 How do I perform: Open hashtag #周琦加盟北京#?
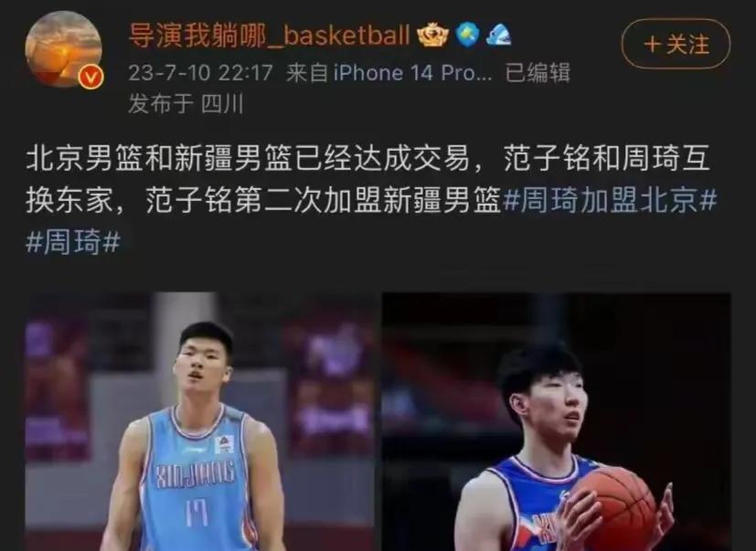(610, 199)
